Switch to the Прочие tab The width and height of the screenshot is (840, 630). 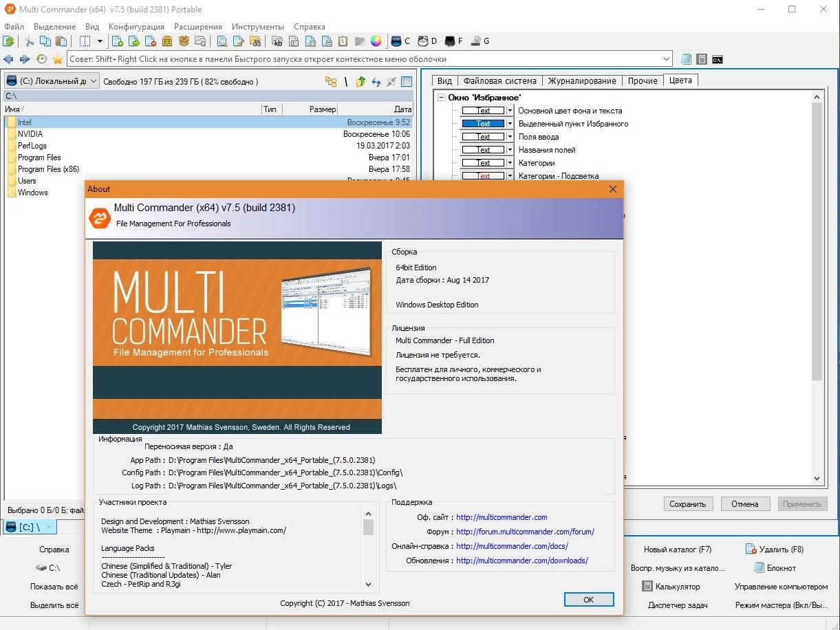click(643, 80)
